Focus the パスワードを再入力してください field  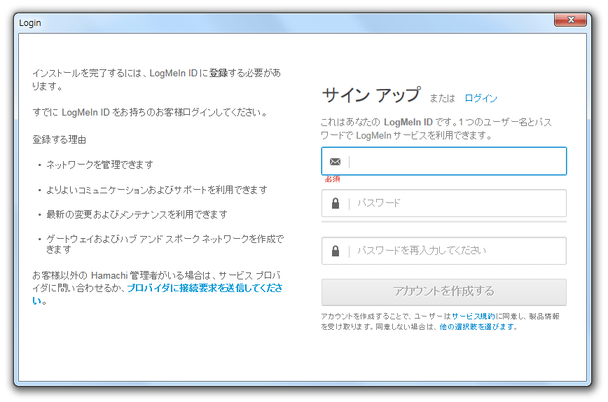pos(444,251)
